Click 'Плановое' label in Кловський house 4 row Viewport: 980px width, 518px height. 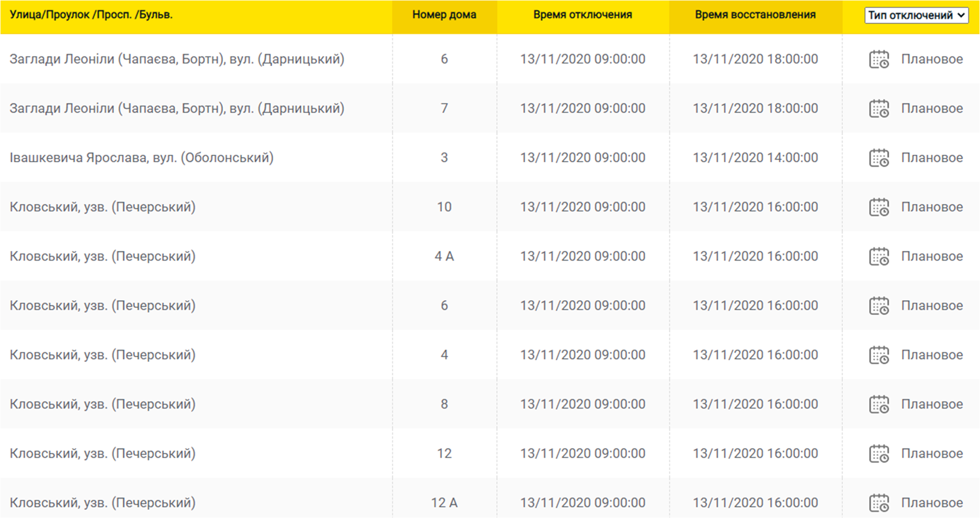(x=932, y=355)
